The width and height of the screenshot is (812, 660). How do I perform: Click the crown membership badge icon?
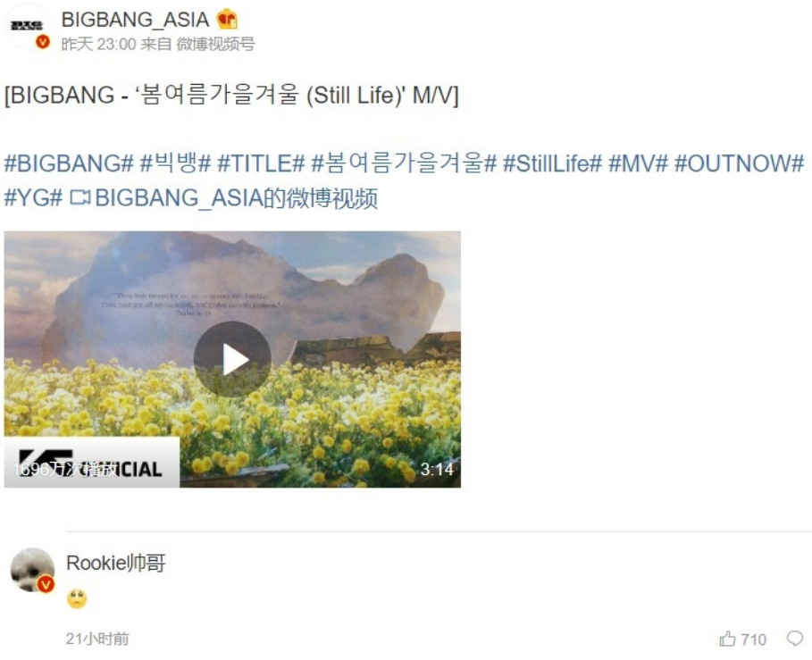tap(227, 20)
